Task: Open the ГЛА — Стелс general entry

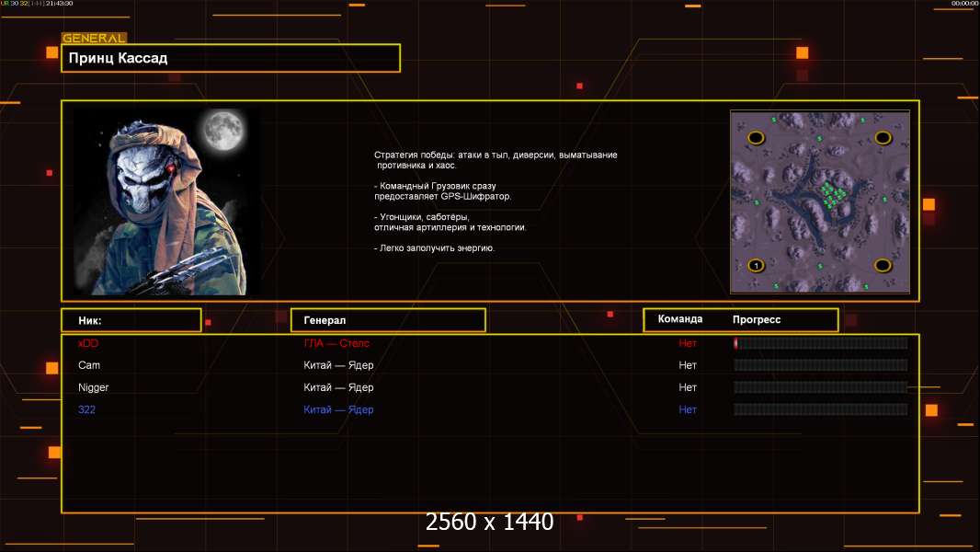Action: [336, 343]
